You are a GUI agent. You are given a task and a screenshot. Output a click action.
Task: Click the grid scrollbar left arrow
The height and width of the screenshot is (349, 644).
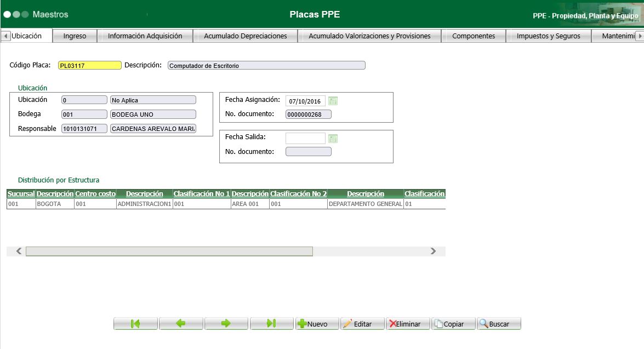click(19, 251)
